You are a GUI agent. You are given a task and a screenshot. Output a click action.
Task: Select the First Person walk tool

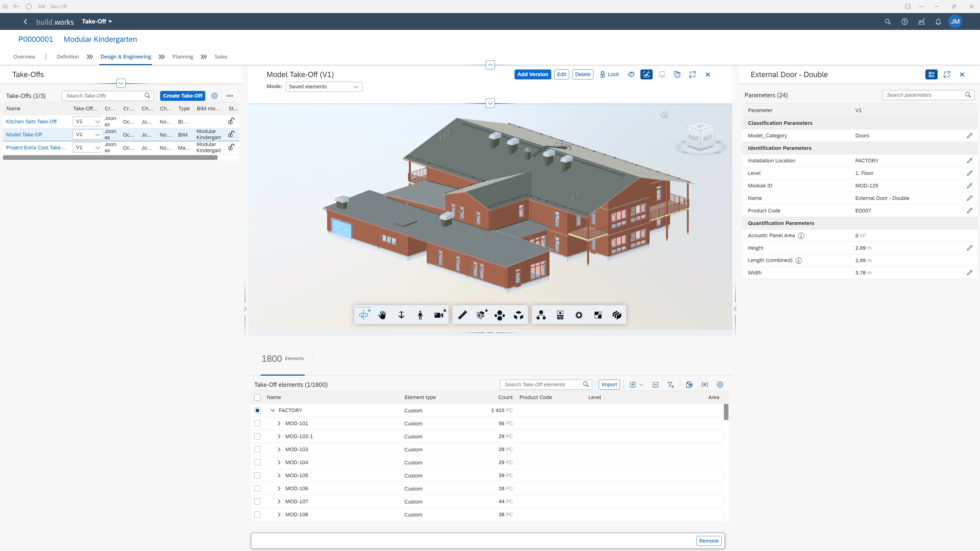click(x=420, y=315)
